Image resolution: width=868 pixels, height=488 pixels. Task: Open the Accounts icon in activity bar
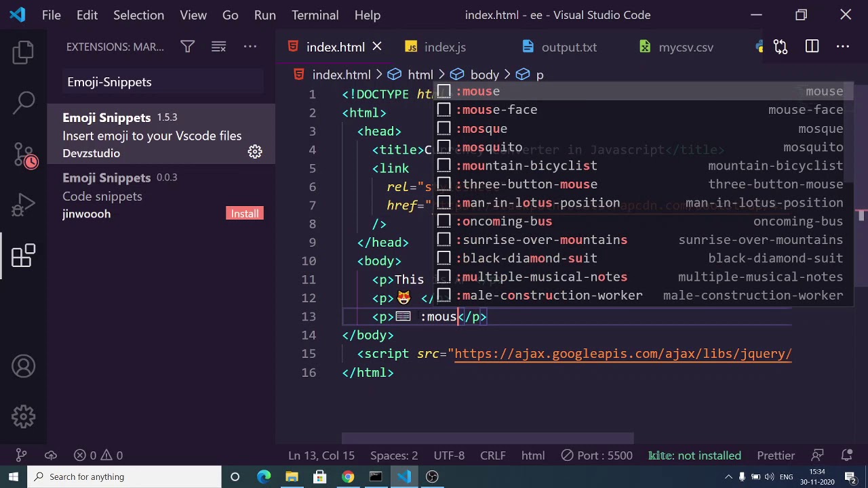[x=24, y=367]
